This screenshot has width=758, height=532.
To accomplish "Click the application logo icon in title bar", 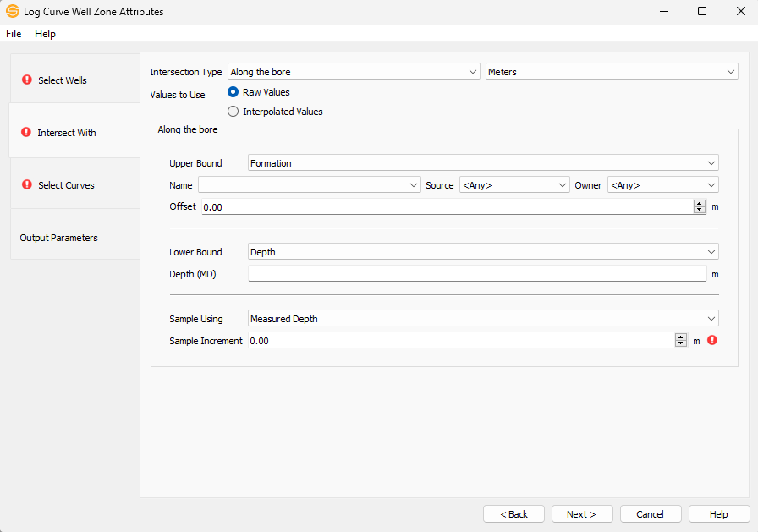I will tap(13, 12).
